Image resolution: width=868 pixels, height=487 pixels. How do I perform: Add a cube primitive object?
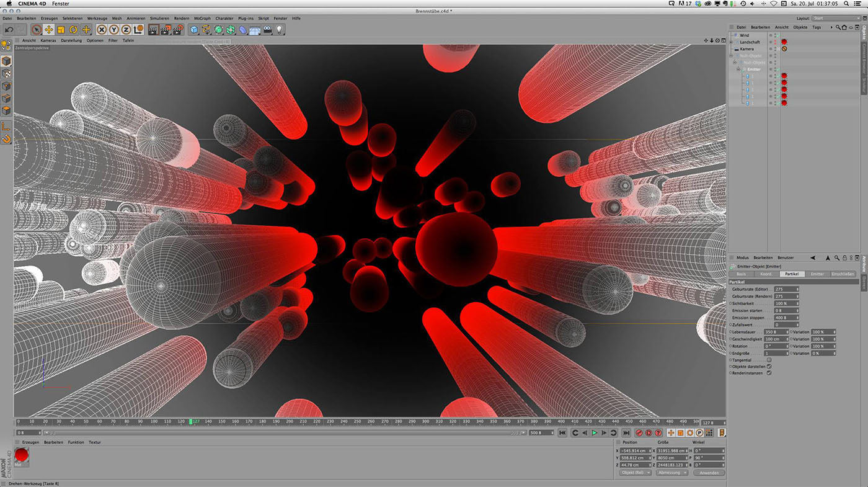[x=194, y=29]
